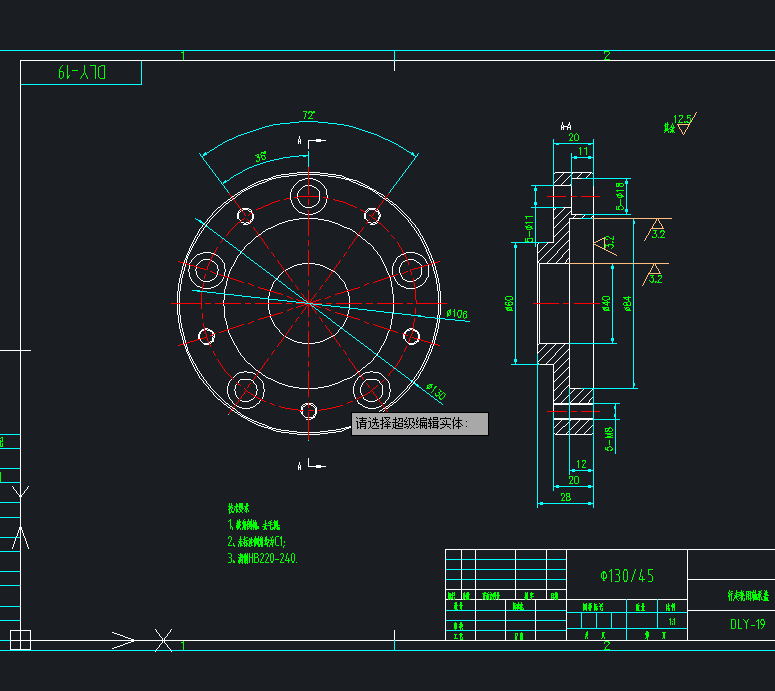Select the ø130 diameter dimension label
The width and height of the screenshot is (775, 691).
pyautogui.click(x=436, y=391)
